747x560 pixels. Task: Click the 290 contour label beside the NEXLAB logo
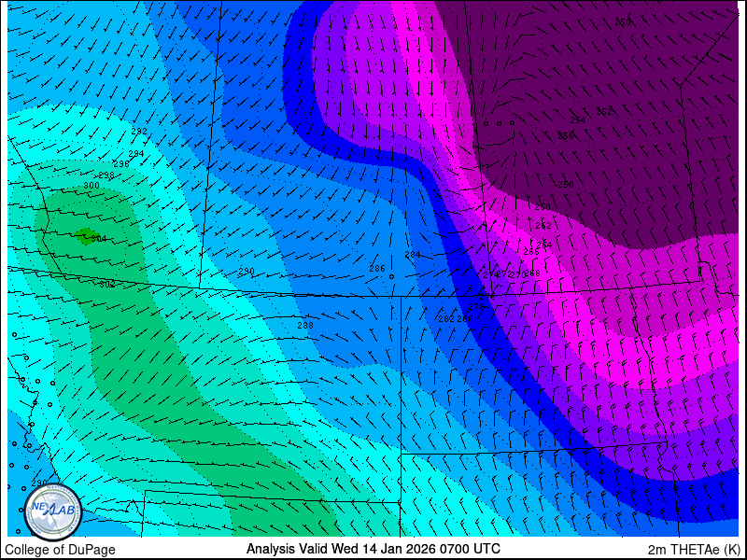point(39,483)
